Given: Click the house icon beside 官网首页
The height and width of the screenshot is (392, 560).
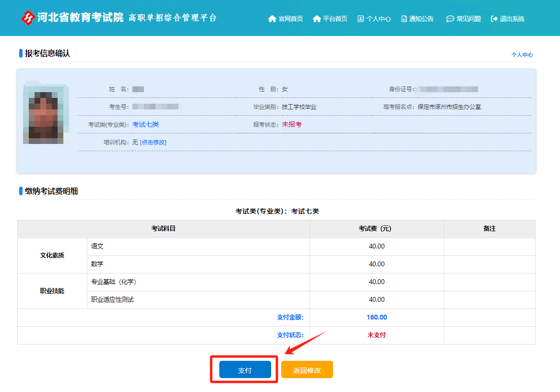Looking at the screenshot, I should point(272,19).
